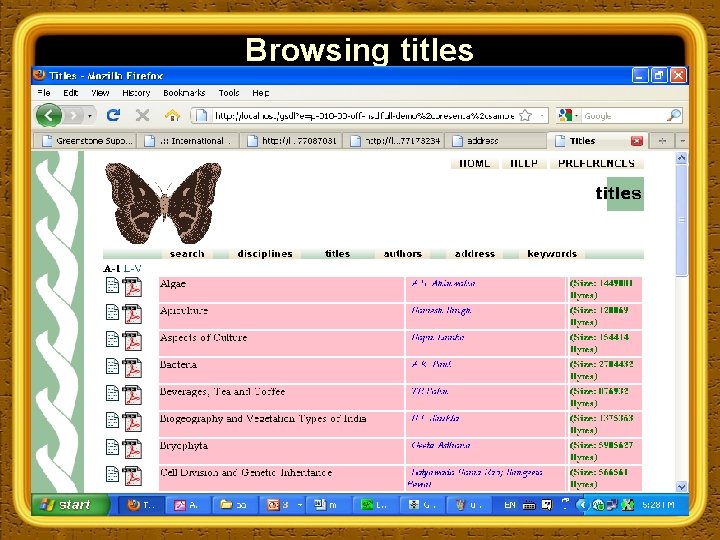Switch to the address tab
The width and height of the screenshot is (720, 540).
tap(497, 141)
